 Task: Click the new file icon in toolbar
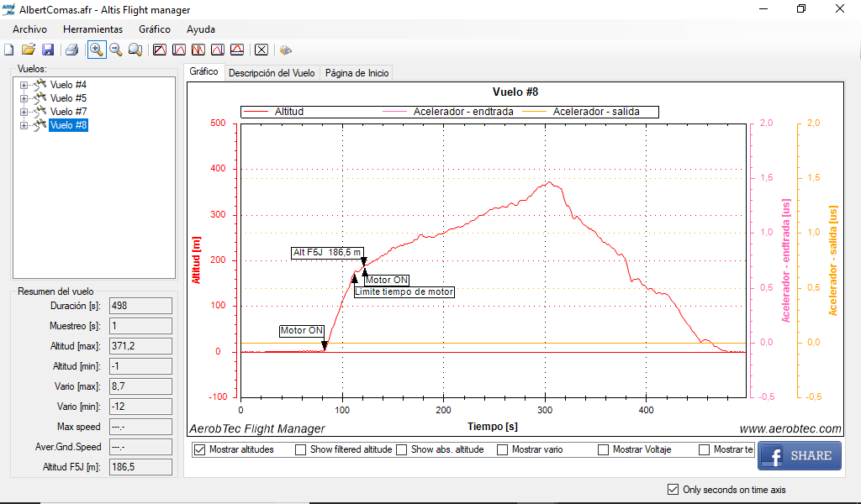tap(9, 50)
